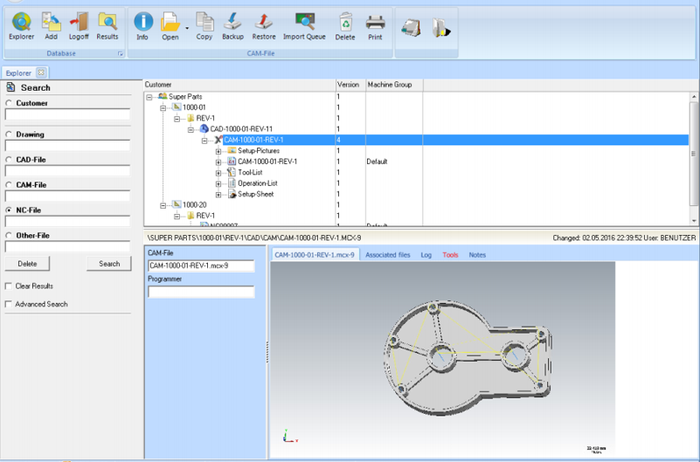Open the Log tab

[426, 255]
